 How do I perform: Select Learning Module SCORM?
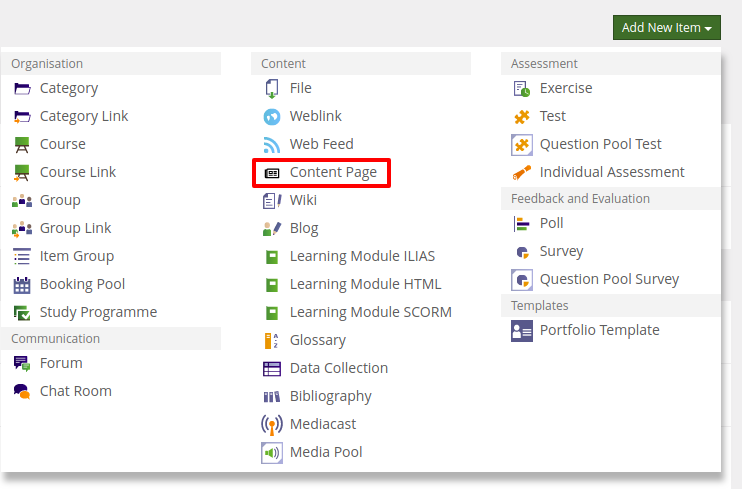370,312
